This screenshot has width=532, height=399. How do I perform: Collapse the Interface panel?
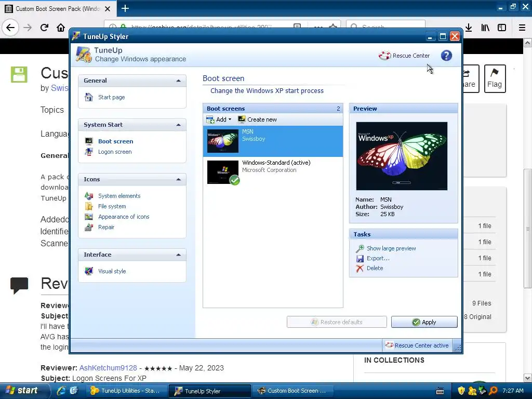pos(179,255)
